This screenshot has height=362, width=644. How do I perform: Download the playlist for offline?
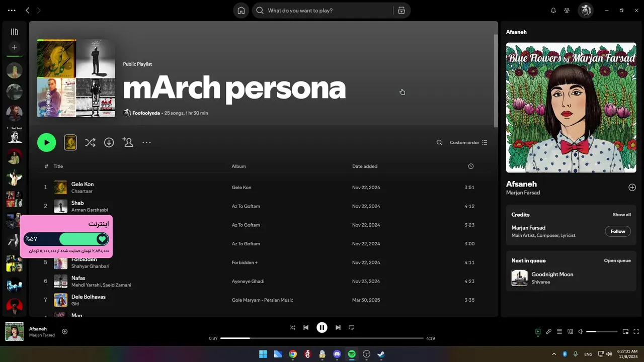pos(109,142)
